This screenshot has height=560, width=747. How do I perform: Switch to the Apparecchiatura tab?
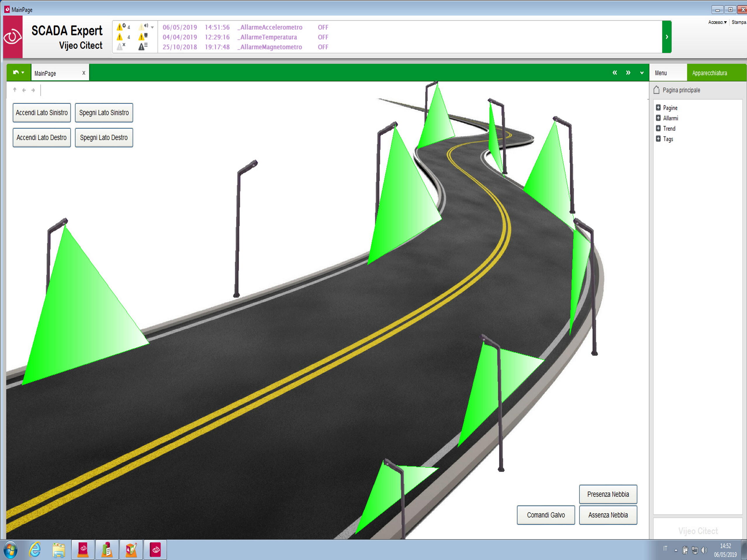710,73
